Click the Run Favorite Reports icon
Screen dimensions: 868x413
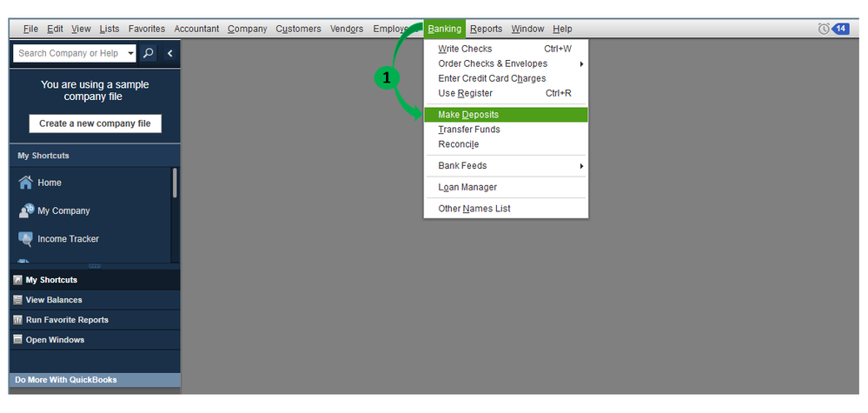[x=17, y=320]
